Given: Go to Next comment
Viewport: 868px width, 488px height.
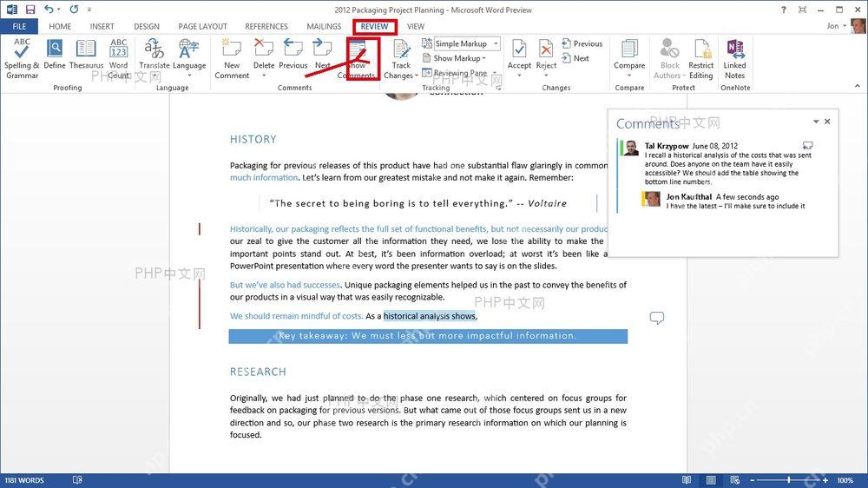Looking at the screenshot, I should pos(322,55).
